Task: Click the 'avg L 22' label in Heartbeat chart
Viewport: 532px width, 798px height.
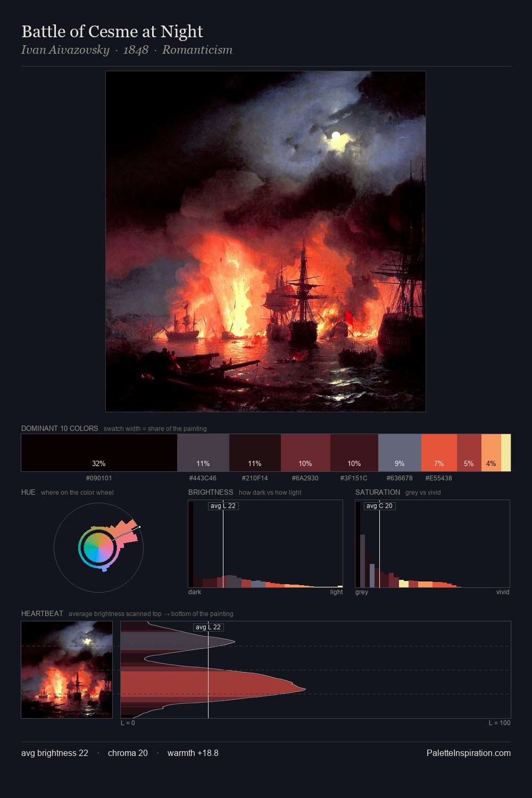Action: pos(208,627)
